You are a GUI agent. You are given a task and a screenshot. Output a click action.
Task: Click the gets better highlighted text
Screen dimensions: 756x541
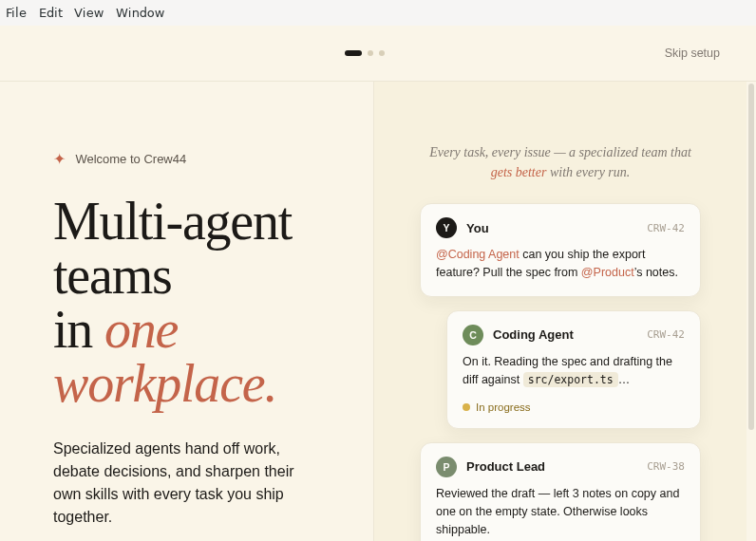coord(519,172)
